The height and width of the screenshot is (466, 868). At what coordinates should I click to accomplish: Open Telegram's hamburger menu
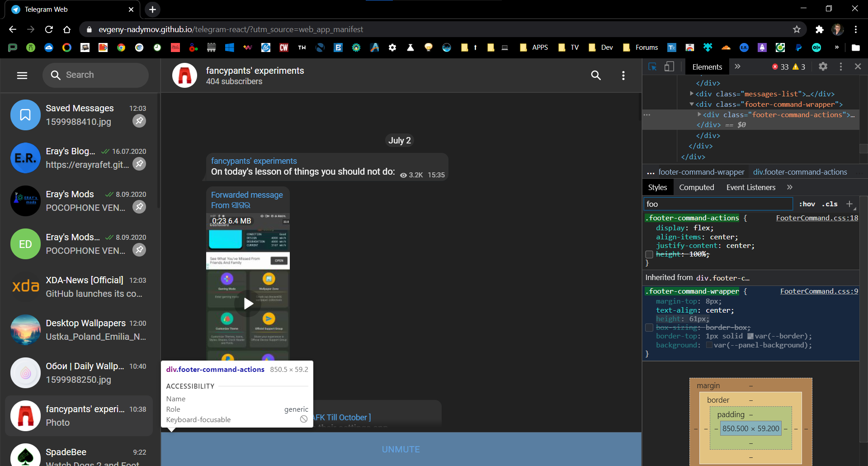click(22, 75)
